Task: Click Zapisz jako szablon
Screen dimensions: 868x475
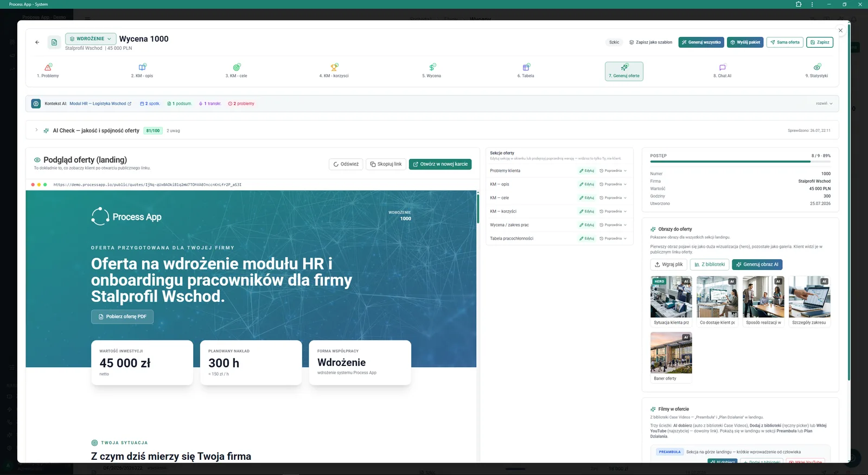Action: (x=650, y=42)
